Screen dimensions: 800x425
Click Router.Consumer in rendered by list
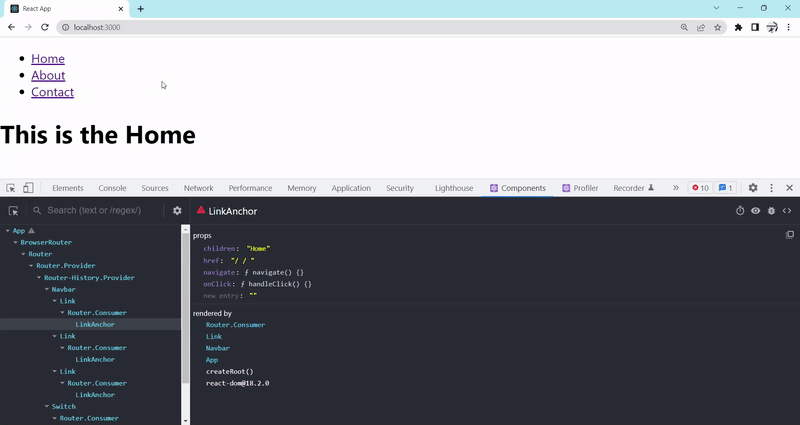click(x=235, y=324)
